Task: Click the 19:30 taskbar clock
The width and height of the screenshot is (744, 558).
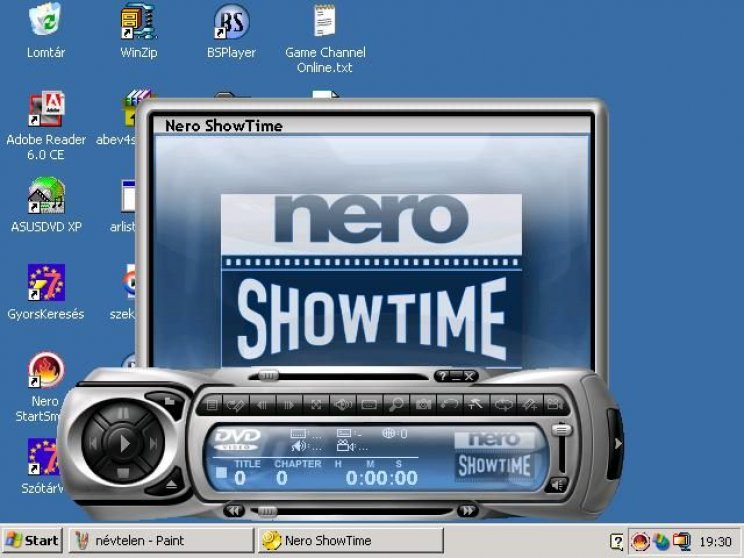Action: [x=715, y=541]
